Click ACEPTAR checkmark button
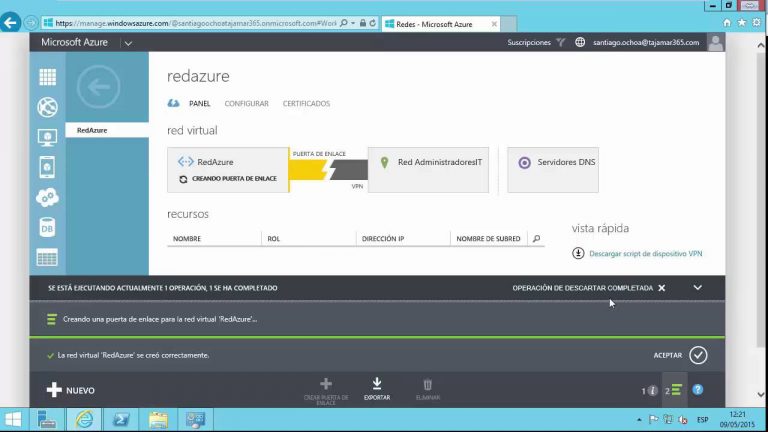The height and width of the screenshot is (432, 768). (698, 355)
